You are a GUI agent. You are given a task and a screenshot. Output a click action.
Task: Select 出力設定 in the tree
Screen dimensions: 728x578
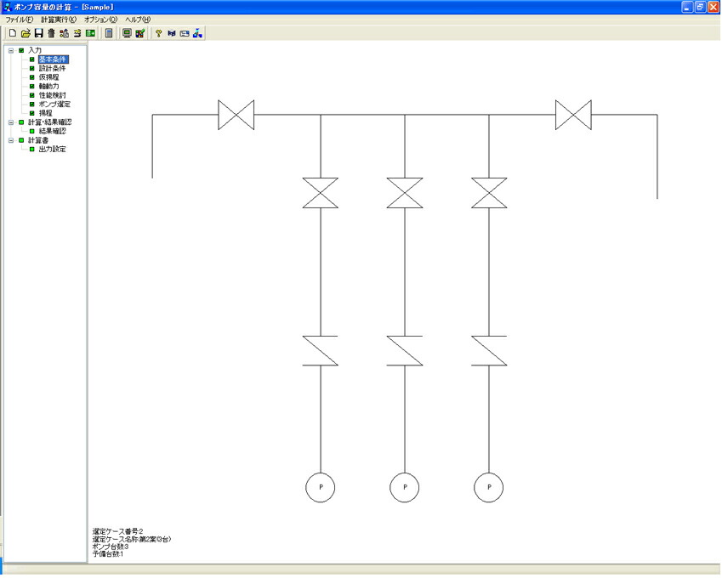[x=53, y=150]
